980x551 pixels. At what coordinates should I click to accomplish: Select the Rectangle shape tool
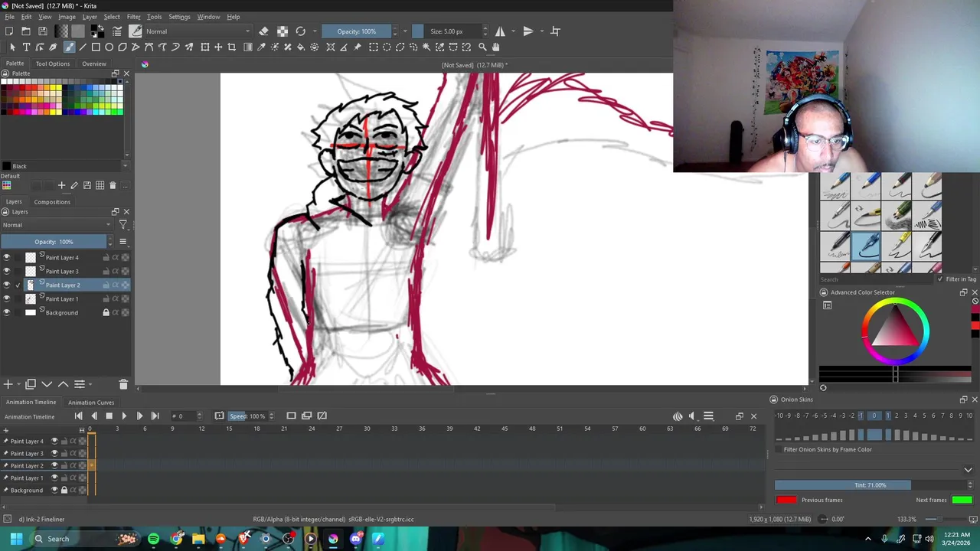96,47
